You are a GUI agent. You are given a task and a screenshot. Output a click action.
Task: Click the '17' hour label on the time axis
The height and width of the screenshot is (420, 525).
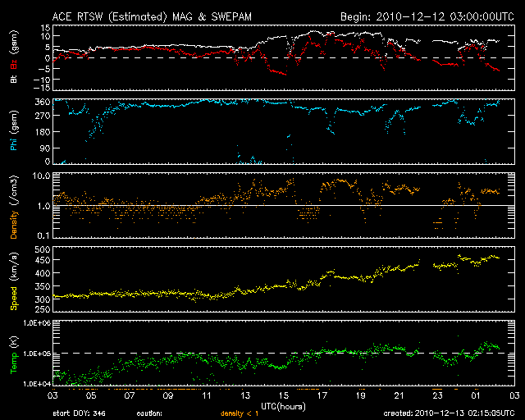(x=322, y=395)
